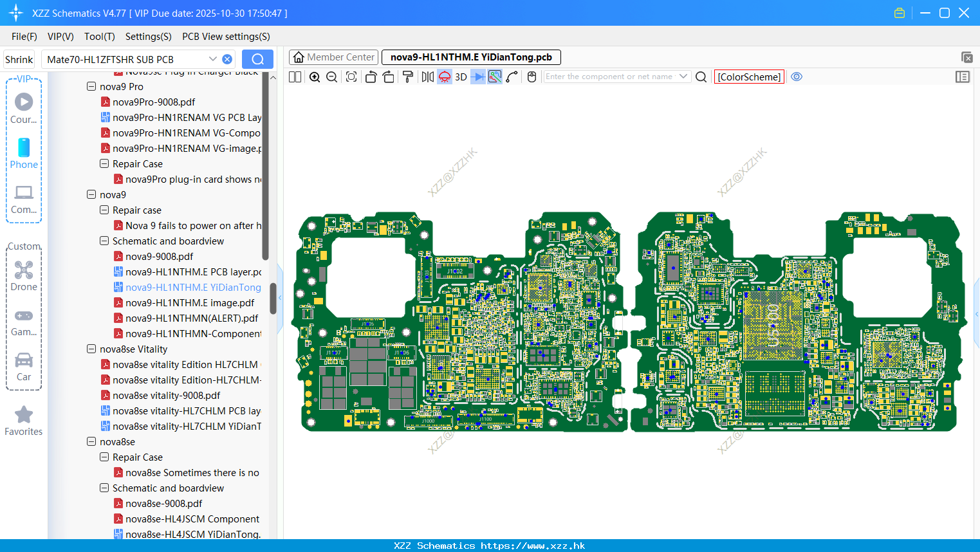Open the VIP(V) menu

(60, 37)
